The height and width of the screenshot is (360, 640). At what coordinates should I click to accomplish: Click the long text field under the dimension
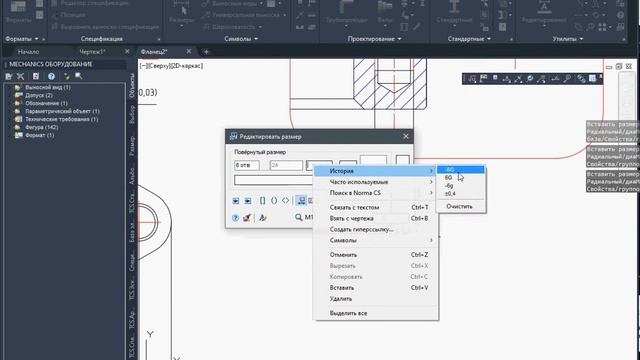[273, 180]
